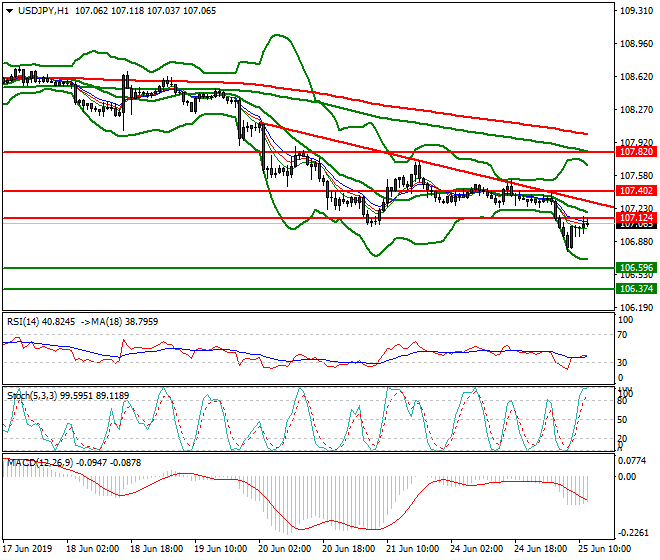This screenshot has height=560, width=660.
Task: Click the 18 Jun 18:00 time axis label
Action: coord(157,549)
